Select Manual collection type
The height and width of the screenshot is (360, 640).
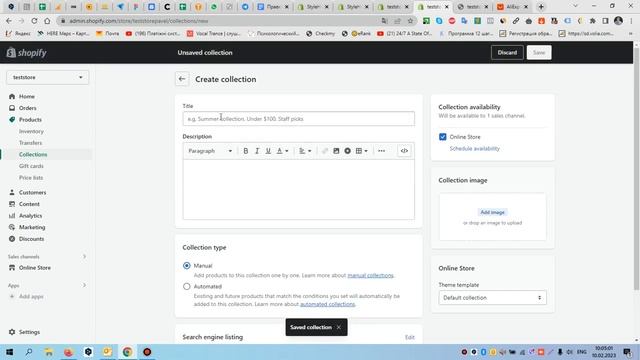click(187, 266)
